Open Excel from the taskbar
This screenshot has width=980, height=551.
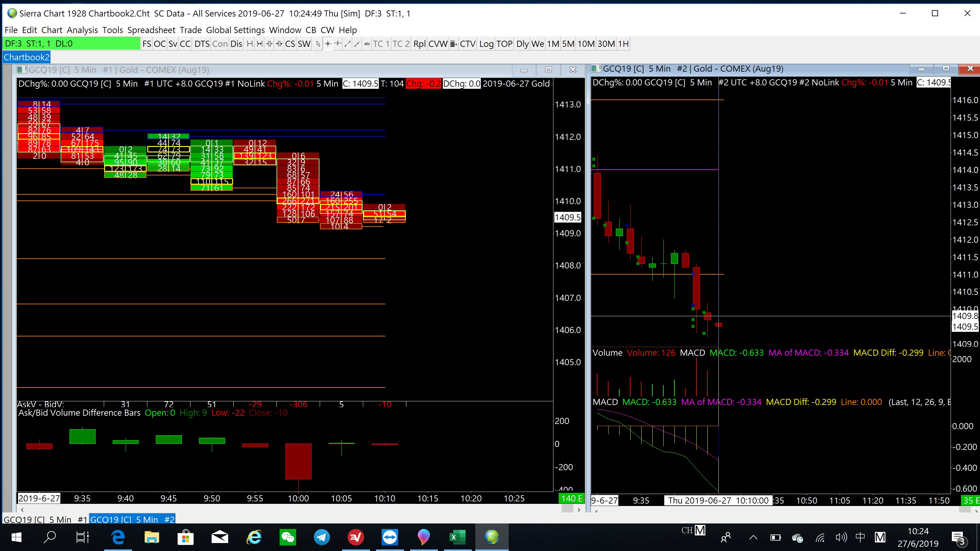457,537
